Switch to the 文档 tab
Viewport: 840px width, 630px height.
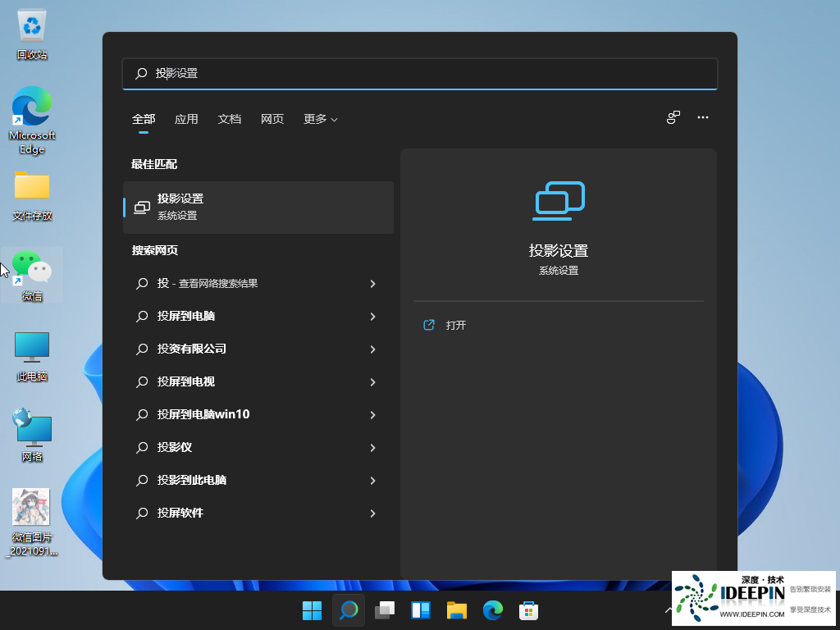click(230, 119)
